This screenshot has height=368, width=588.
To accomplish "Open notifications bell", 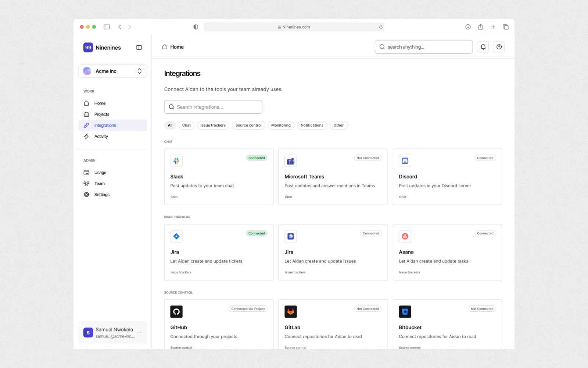I will point(483,47).
